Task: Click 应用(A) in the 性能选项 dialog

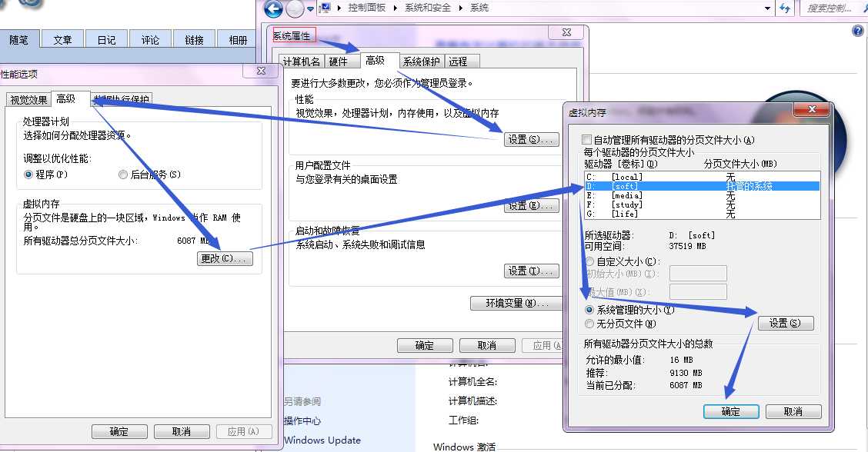Action: tap(244, 431)
